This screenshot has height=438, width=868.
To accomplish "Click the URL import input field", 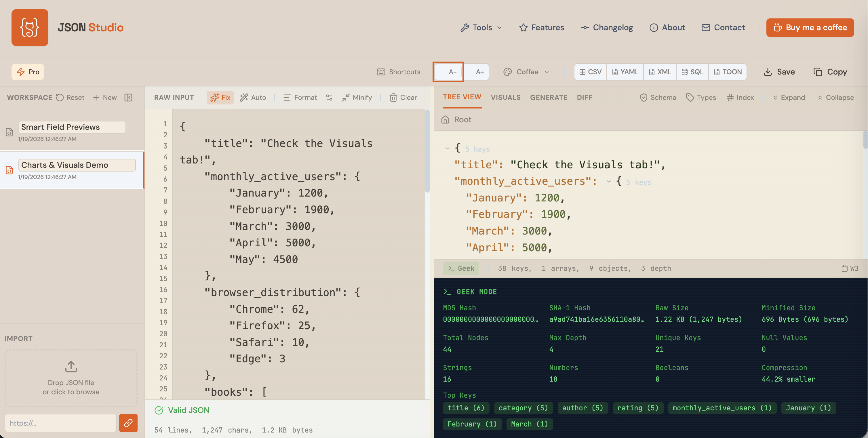I will [x=61, y=423].
